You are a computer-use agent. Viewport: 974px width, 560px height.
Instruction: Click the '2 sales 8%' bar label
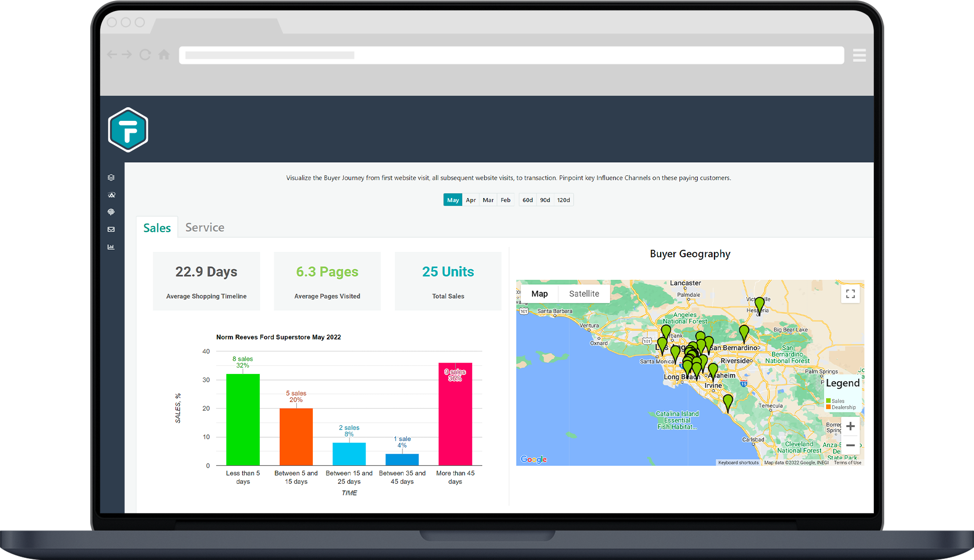coord(349,431)
